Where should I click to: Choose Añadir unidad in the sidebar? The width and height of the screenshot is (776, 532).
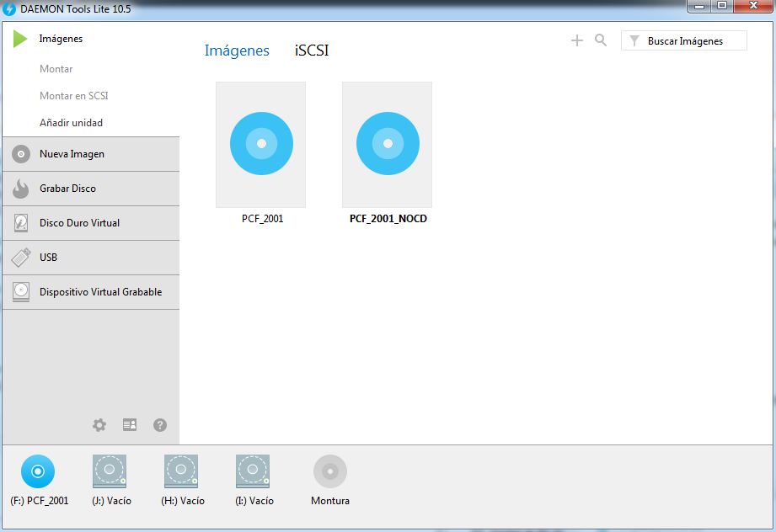pyautogui.click(x=72, y=123)
